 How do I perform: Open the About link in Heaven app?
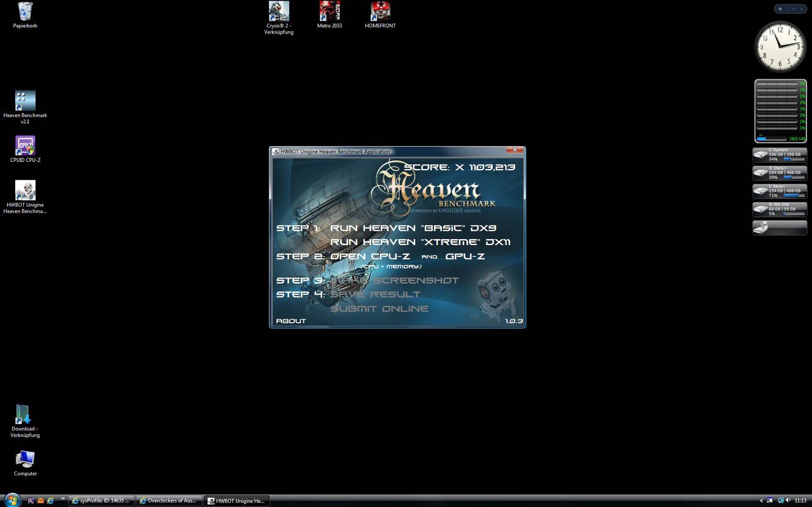(x=291, y=321)
